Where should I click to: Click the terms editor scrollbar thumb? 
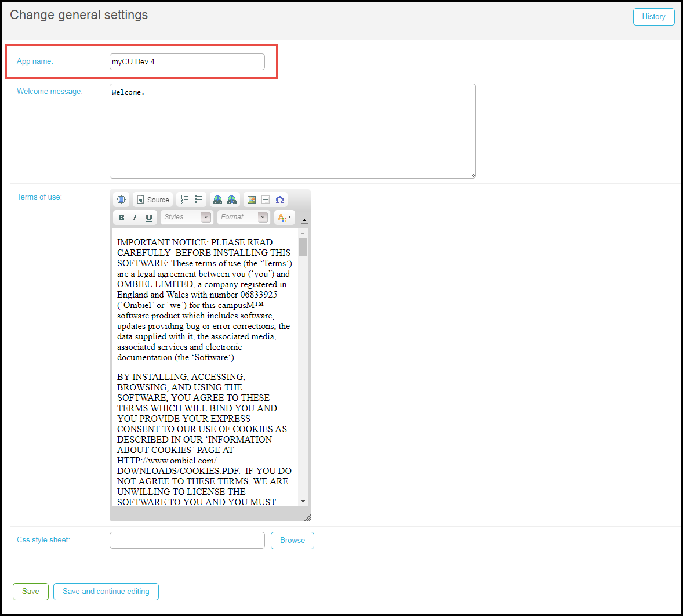coord(303,247)
